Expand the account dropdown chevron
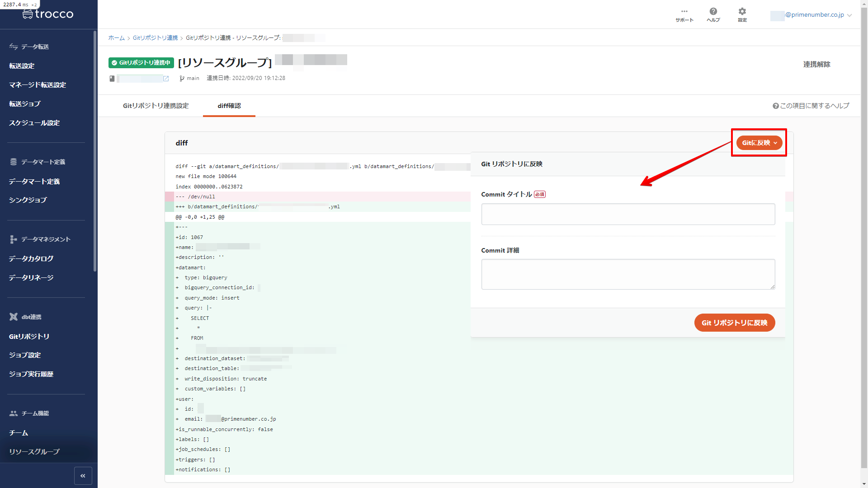Screen dimensions: 868x488 pos(849,15)
